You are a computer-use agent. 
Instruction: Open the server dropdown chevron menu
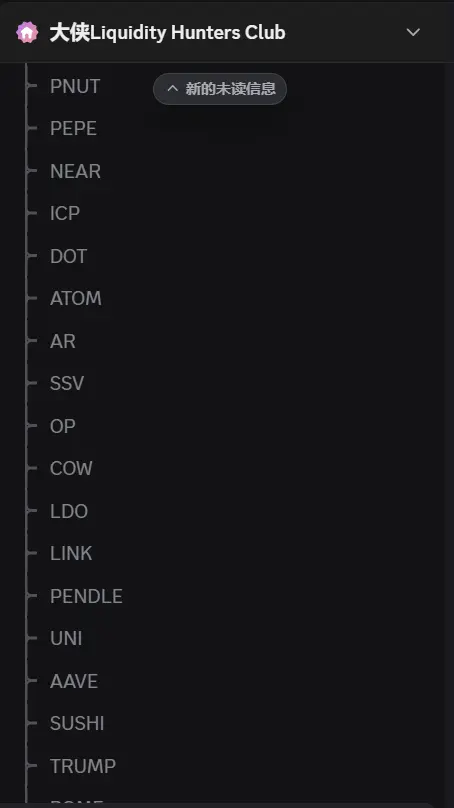pos(413,32)
